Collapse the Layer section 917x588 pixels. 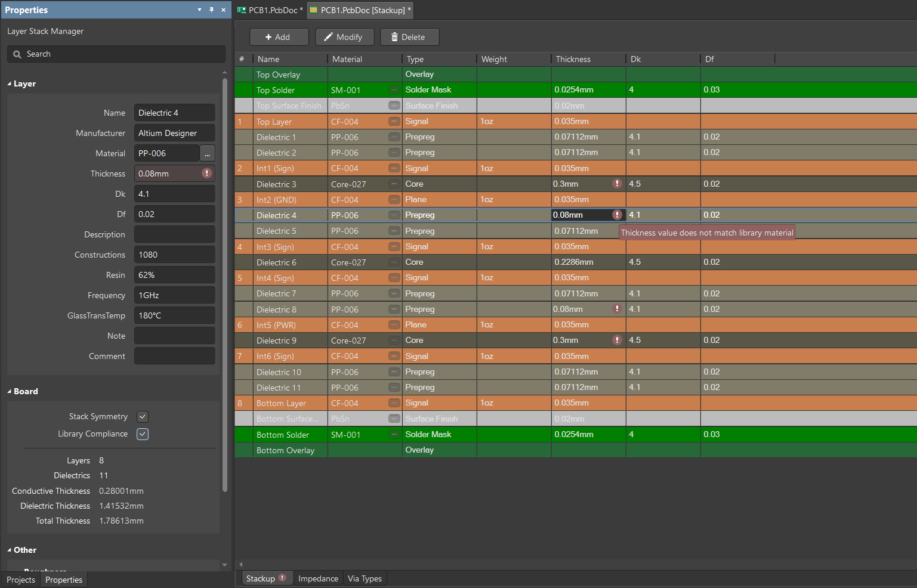click(10, 83)
